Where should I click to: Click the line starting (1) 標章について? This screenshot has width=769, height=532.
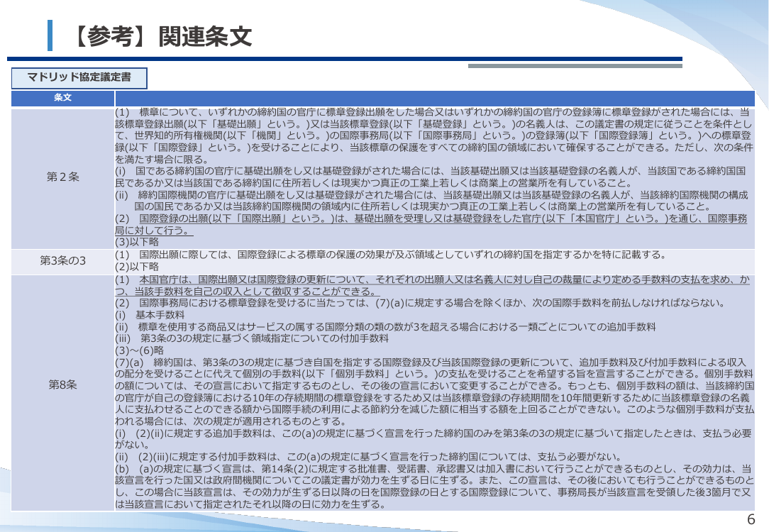click(x=435, y=135)
